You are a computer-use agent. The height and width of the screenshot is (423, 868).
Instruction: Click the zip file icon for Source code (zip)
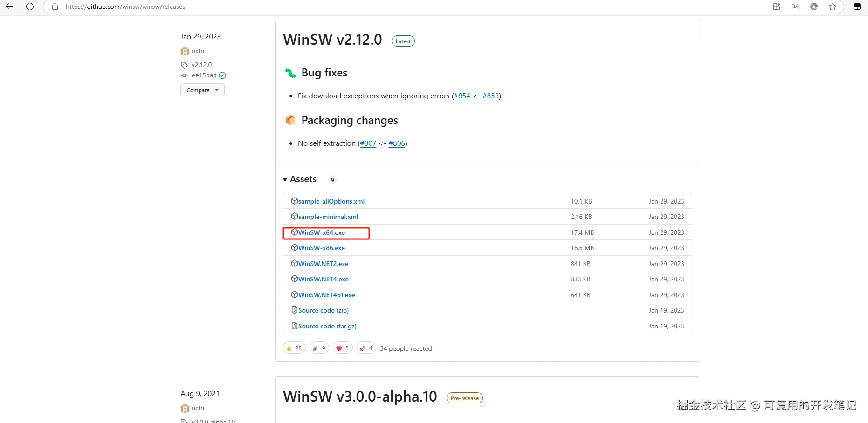(295, 310)
